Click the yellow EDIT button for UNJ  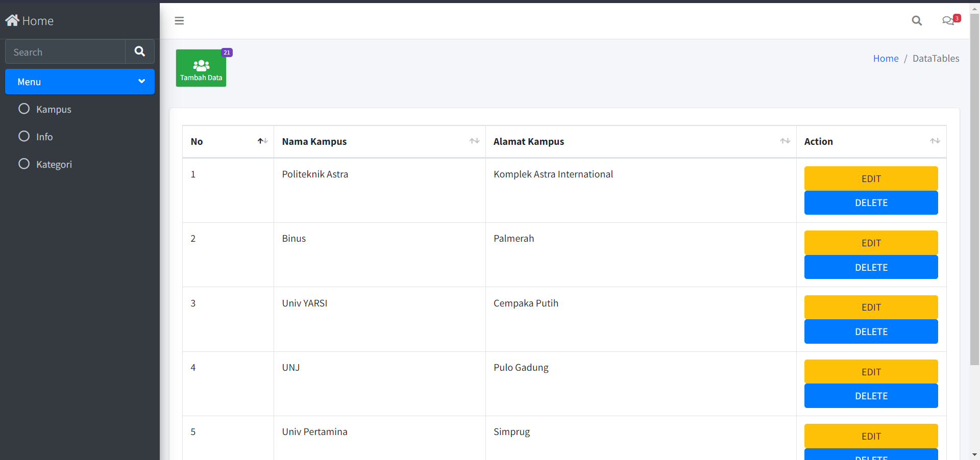click(x=871, y=372)
